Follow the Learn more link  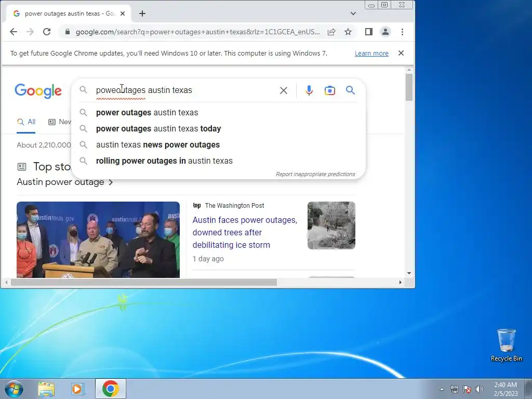(x=371, y=54)
